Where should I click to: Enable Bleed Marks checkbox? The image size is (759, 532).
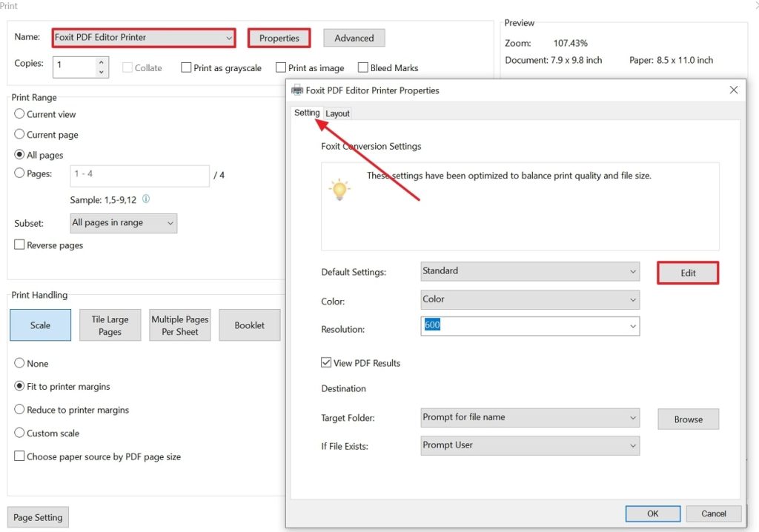coord(362,67)
